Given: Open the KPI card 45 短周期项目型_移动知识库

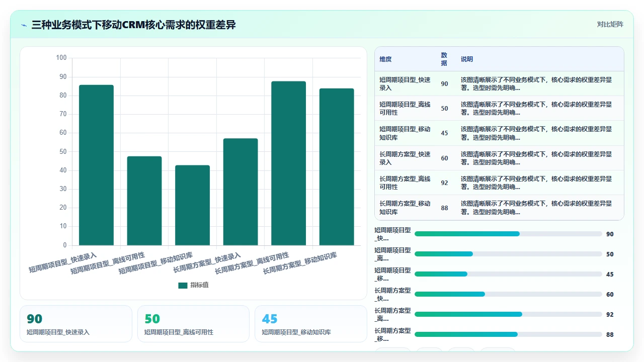Looking at the screenshot, I should [x=311, y=324].
